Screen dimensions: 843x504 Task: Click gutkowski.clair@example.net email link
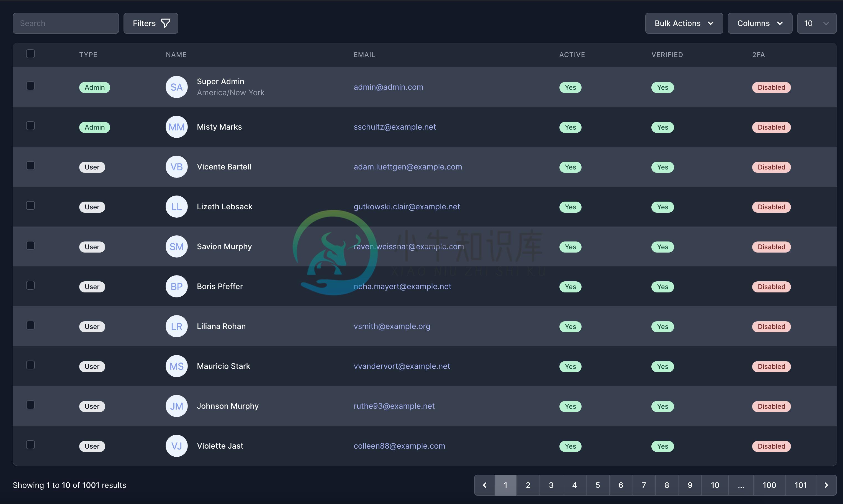pyautogui.click(x=407, y=206)
